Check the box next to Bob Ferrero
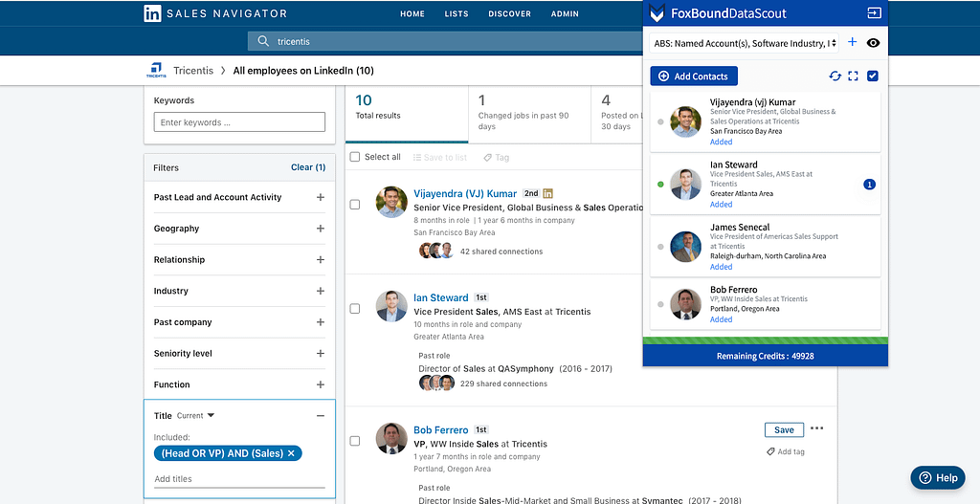 (355, 441)
